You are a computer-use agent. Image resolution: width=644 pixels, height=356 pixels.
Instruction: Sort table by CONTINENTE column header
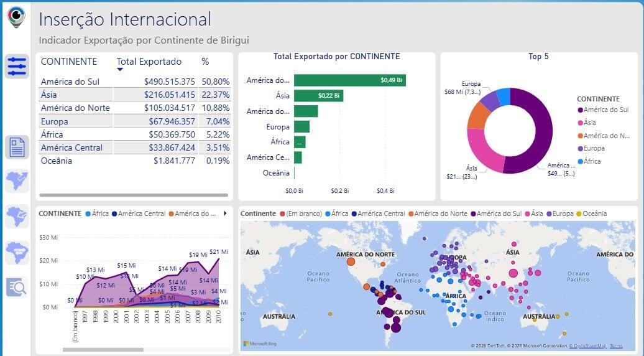point(68,62)
